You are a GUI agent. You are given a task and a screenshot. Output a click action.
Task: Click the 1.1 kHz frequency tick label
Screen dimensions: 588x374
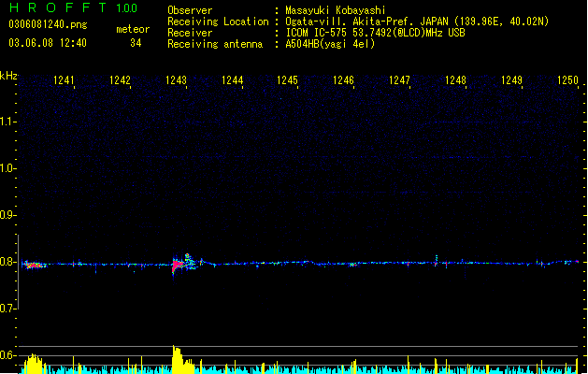[7, 122]
